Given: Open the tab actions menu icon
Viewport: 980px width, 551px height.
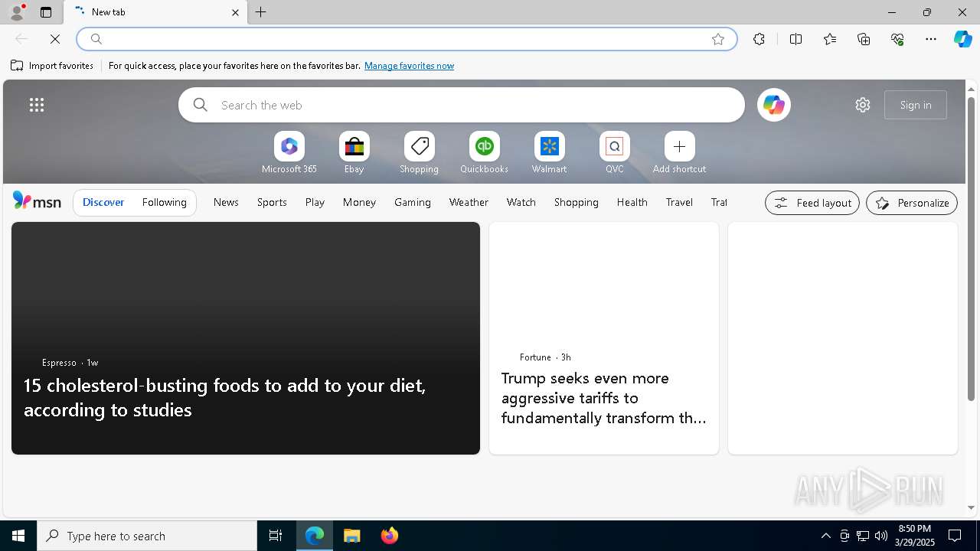Looking at the screenshot, I should click(46, 12).
